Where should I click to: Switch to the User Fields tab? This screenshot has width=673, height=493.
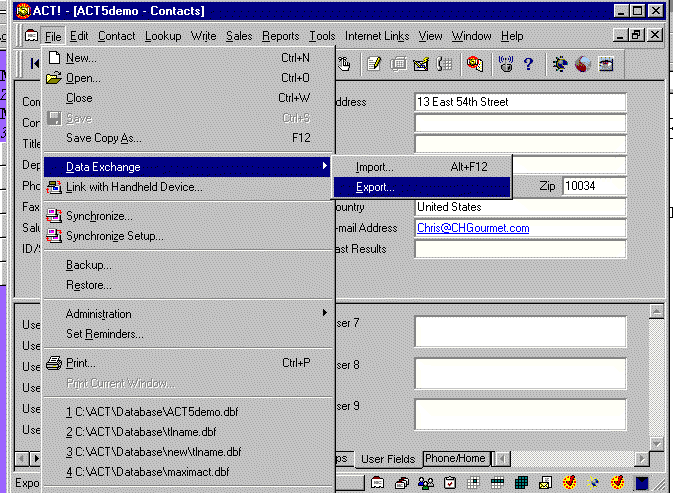click(388, 459)
